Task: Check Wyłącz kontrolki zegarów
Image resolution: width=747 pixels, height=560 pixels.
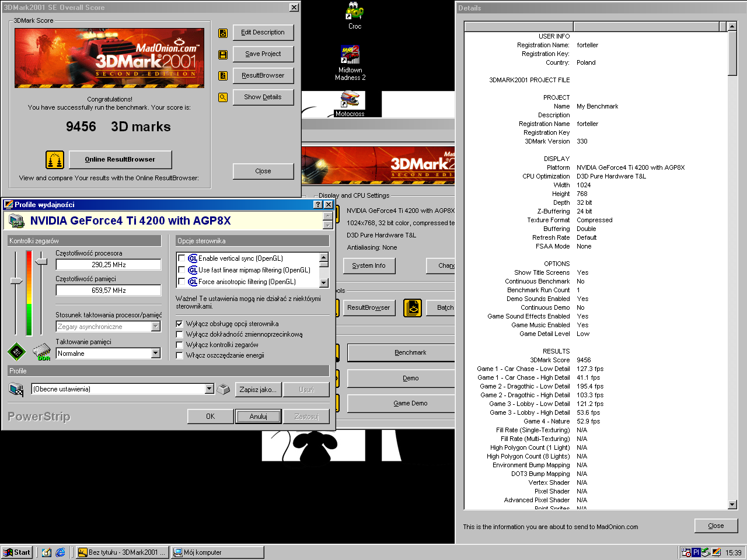Action: [x=180, y=345]
